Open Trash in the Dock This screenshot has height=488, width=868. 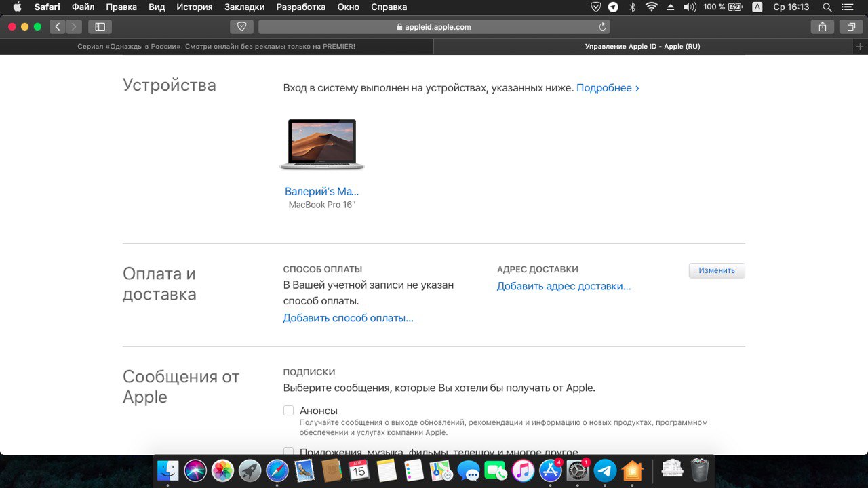[x=700, y=470]
